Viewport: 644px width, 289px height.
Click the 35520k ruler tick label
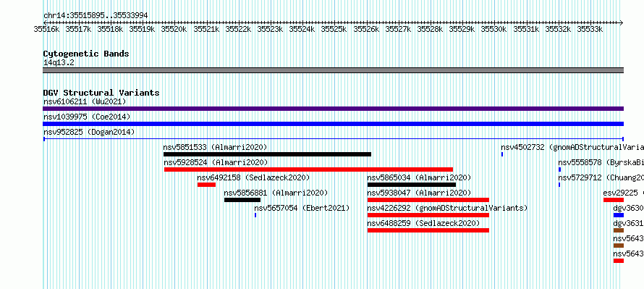tap(174, 29)
